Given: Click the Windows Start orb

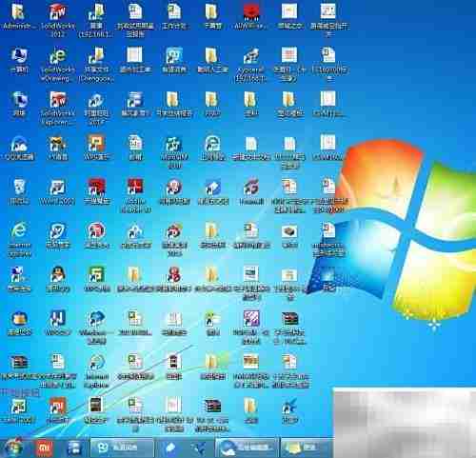Looking at the screenshot, I should tap(13, 448).
